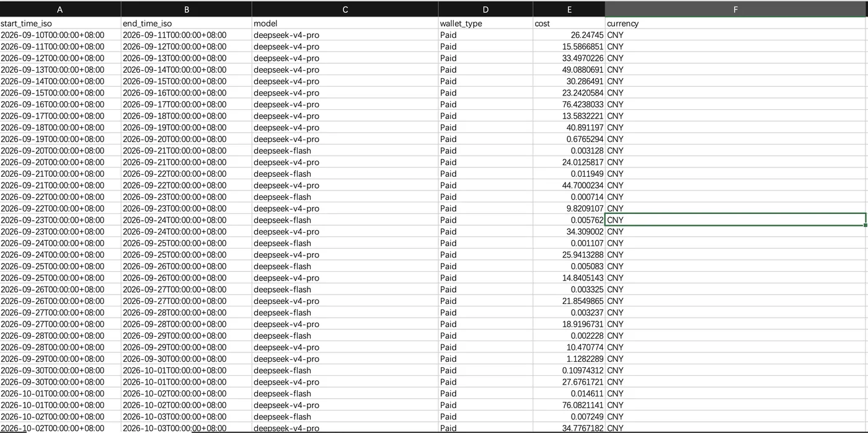The width and height of the screenshot is (868, 433).
Task: Select column B header
Action: tap(187, 9)
